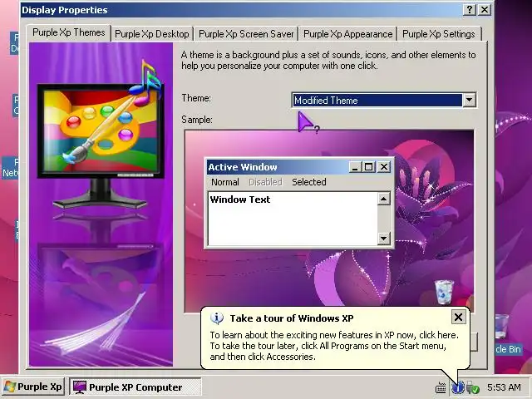Click the keyboard icon in the system tray
Viewport: 532px width, 399px height.
[441, 387]
